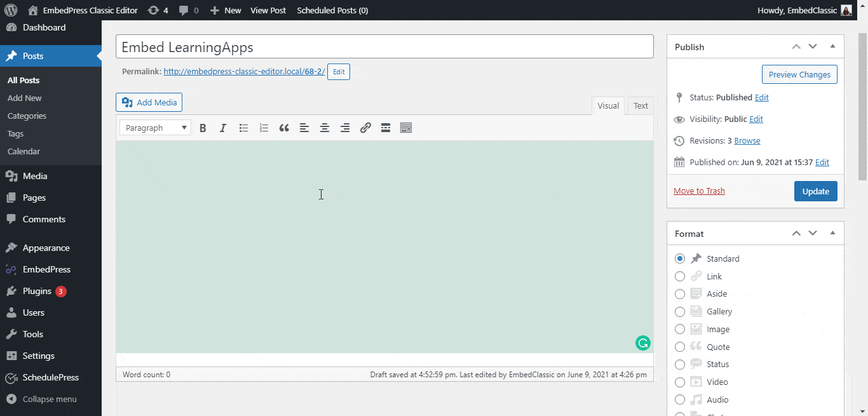
Task: Select the Standard post format
Action: [680, 258]
